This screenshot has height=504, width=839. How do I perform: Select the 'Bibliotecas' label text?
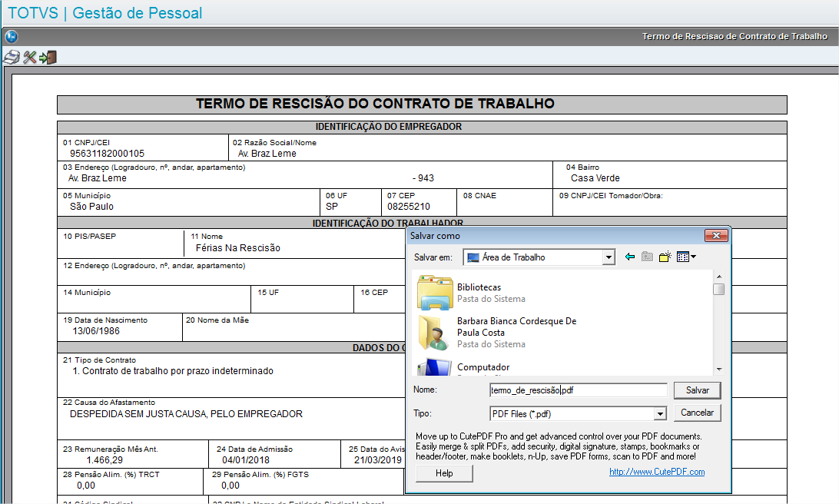[x=479, y=287]
